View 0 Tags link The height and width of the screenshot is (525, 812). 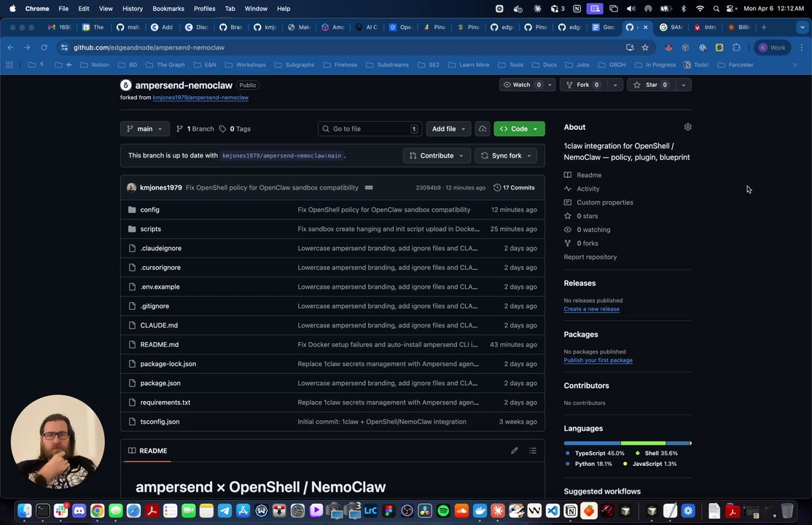[x=235, y=128]
